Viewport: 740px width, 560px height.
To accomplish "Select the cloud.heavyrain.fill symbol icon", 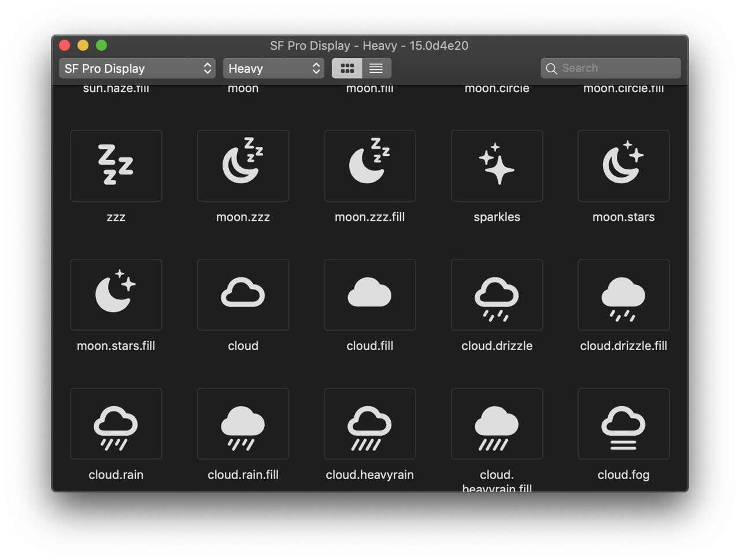I will coord(497,424).
